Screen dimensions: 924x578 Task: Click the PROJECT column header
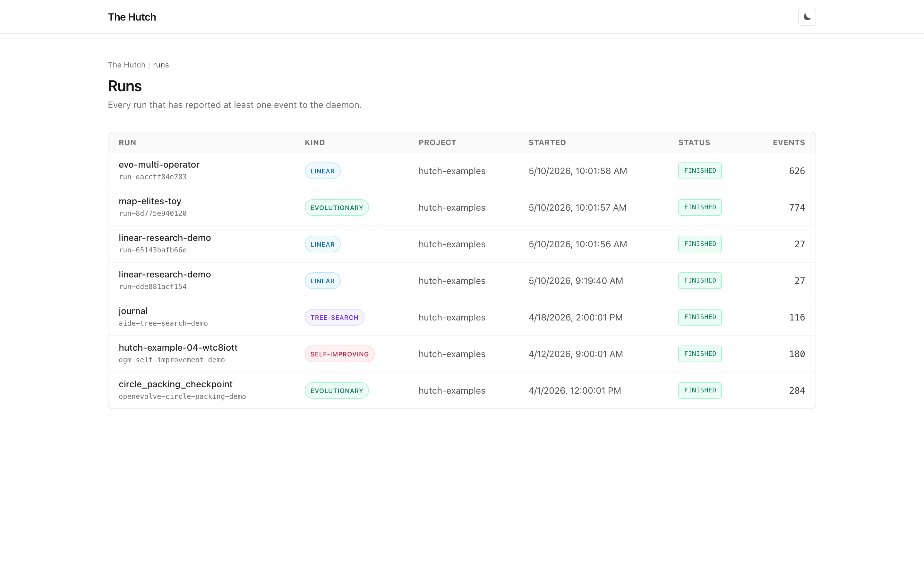pyautogui.click(x=437, y=143)
